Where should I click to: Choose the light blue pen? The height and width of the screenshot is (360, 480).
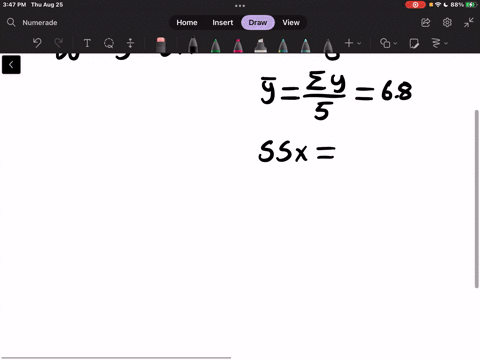[x=305, y=46]
